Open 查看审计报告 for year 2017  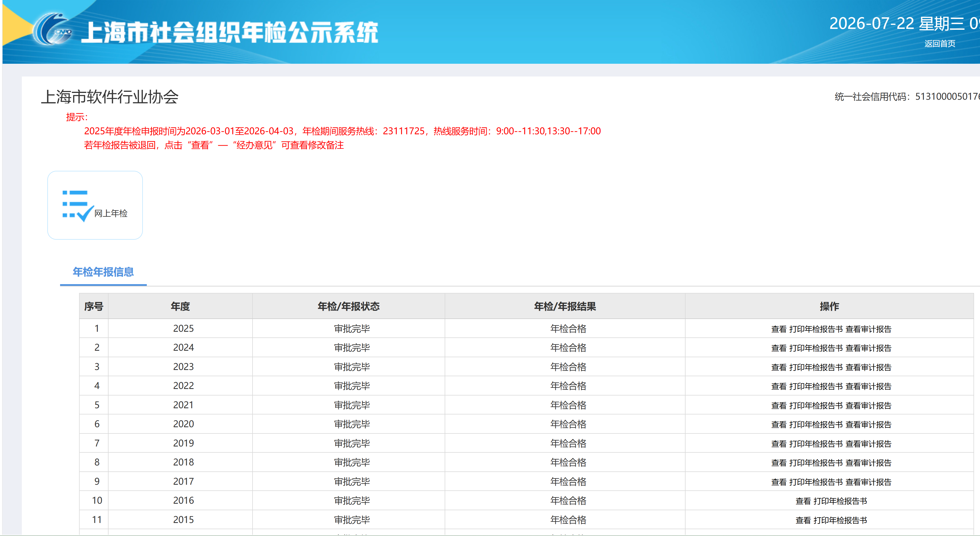point(868,482)
